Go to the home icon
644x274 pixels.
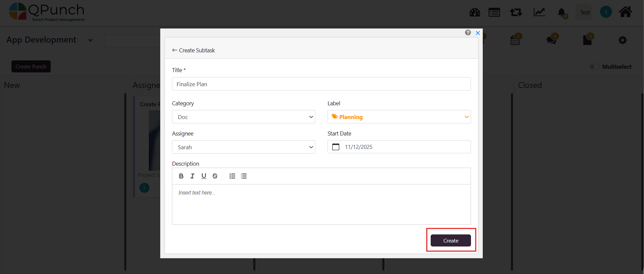pyautogui.click(x=625, y=12)
